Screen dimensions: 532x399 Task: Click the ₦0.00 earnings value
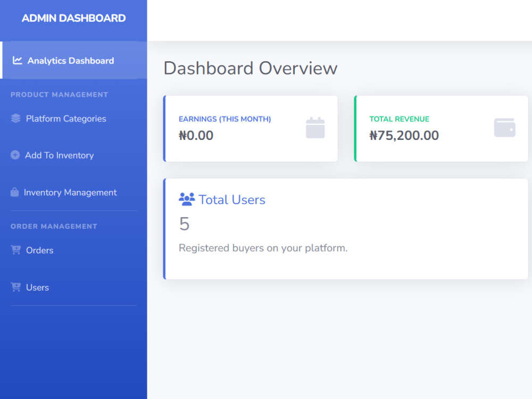196,135
